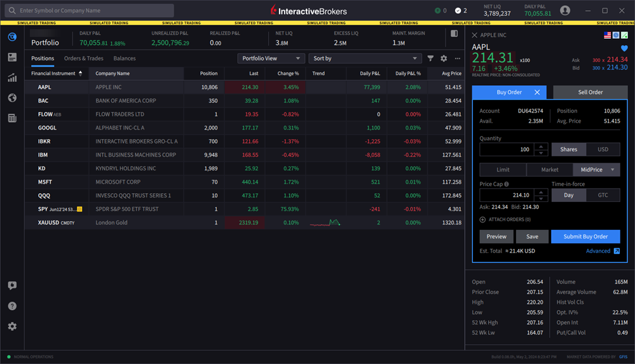Switch to the Orders & Trades tab
This screenshot has height=364, width=635.
[83, 58]
